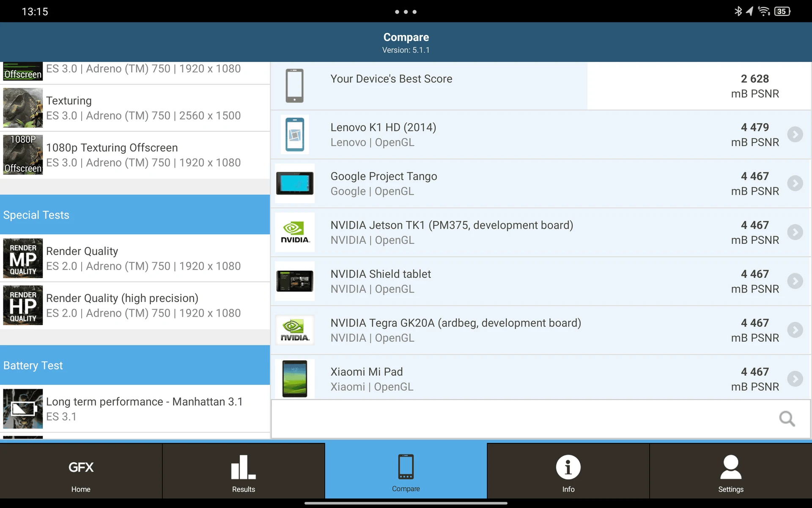Select the Texturing test
The width and height of the screenshot is (812, 508).
pyautogui.click(x=135, y=108)
